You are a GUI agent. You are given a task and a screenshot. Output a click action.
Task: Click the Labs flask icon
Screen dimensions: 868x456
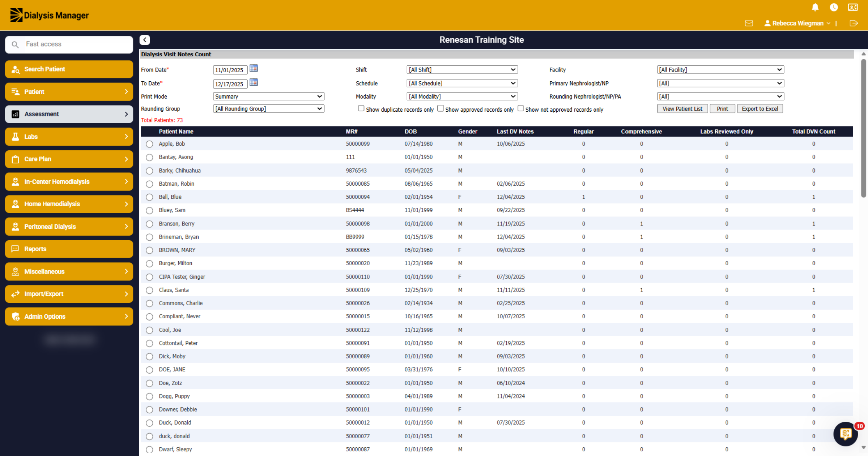(x=16, y=137)
